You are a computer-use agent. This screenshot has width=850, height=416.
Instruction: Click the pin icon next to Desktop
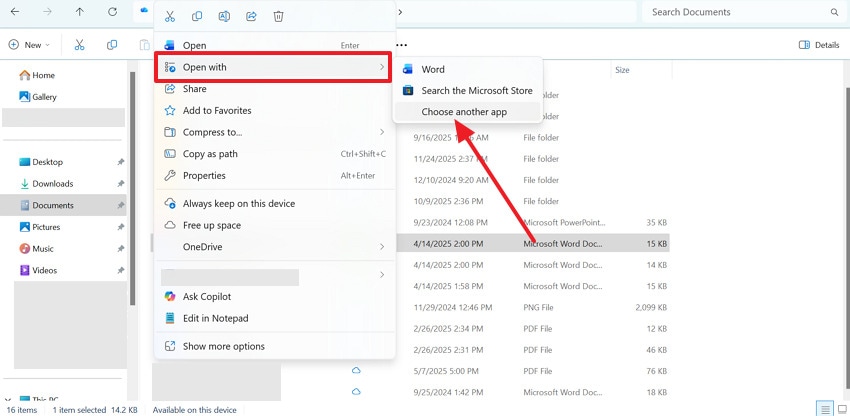pyautogui.click(x=120, y=162)
